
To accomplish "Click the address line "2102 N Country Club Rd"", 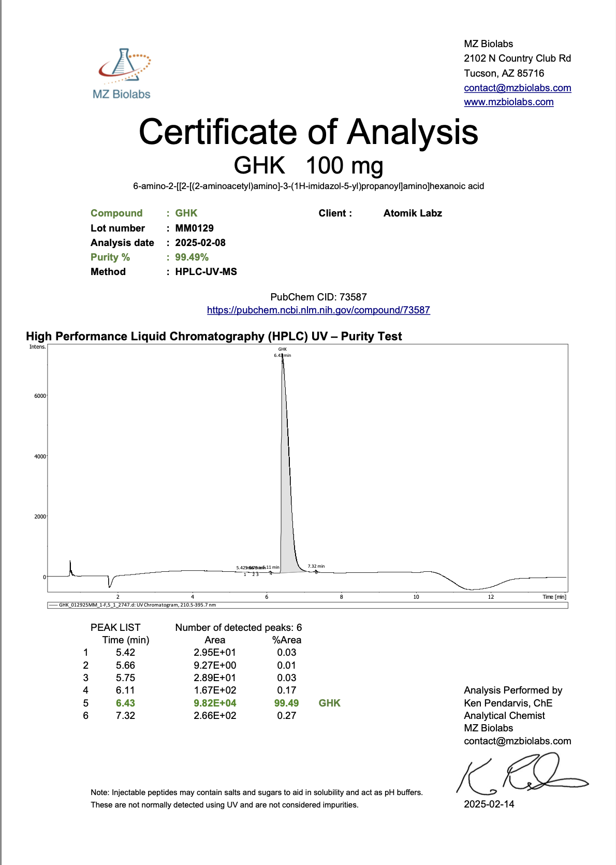I will pos(518,58).
